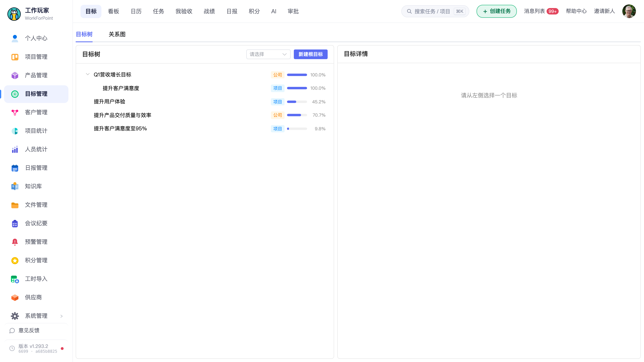Screen dimensions: 644x362
Task: Open 系统管理 gear icon
Action: coord(15,316)
